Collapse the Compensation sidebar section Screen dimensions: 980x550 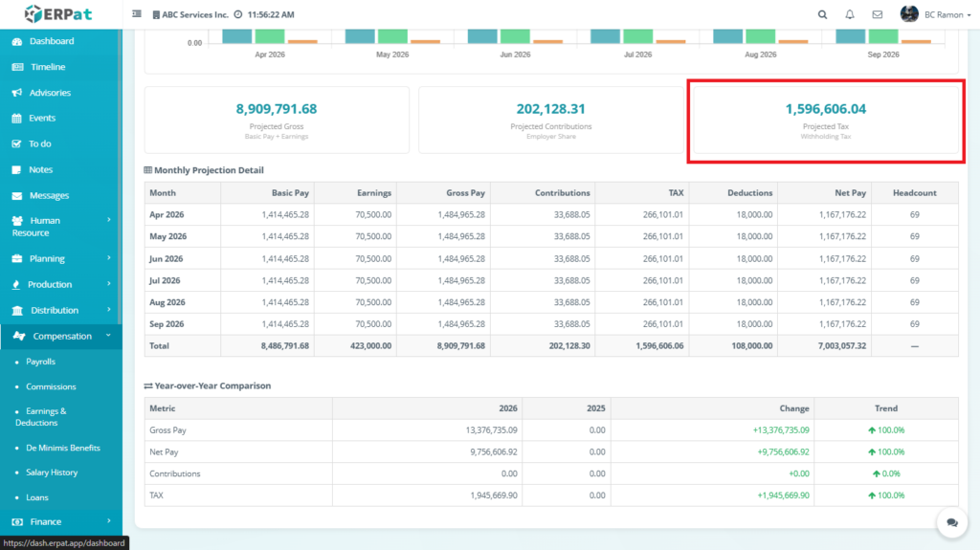(x=61, y=336)
